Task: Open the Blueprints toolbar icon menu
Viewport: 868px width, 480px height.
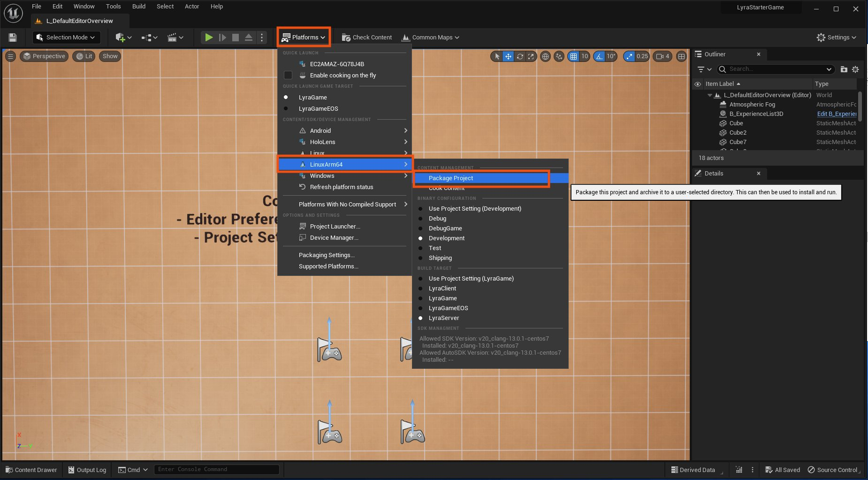Action: click(150, 38)
